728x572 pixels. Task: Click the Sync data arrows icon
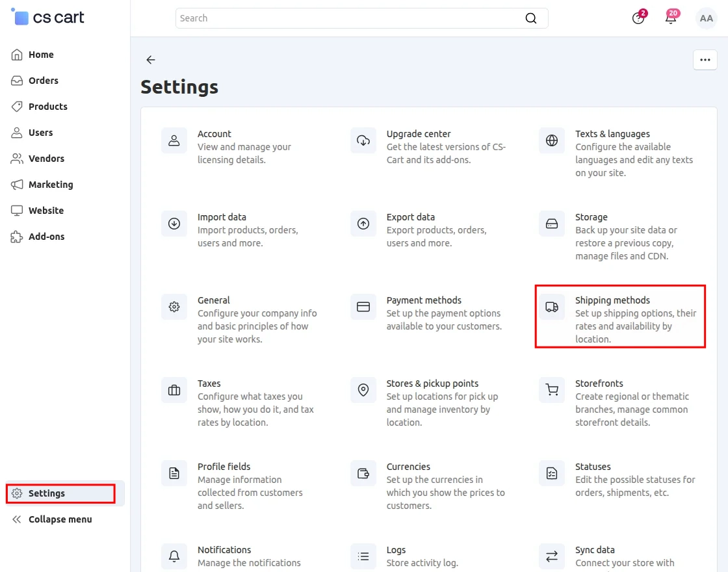coord(552,556)
